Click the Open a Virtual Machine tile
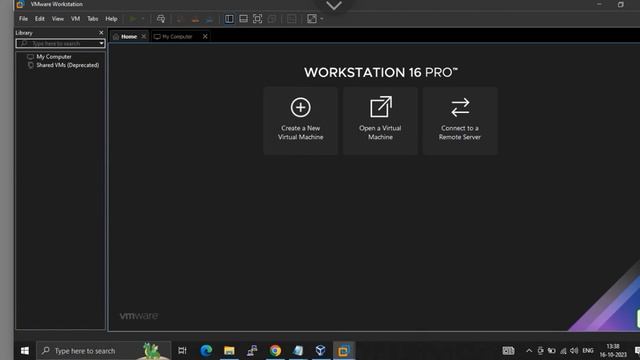Viewport: 640px width, 360px height. [x=380, y=120]
